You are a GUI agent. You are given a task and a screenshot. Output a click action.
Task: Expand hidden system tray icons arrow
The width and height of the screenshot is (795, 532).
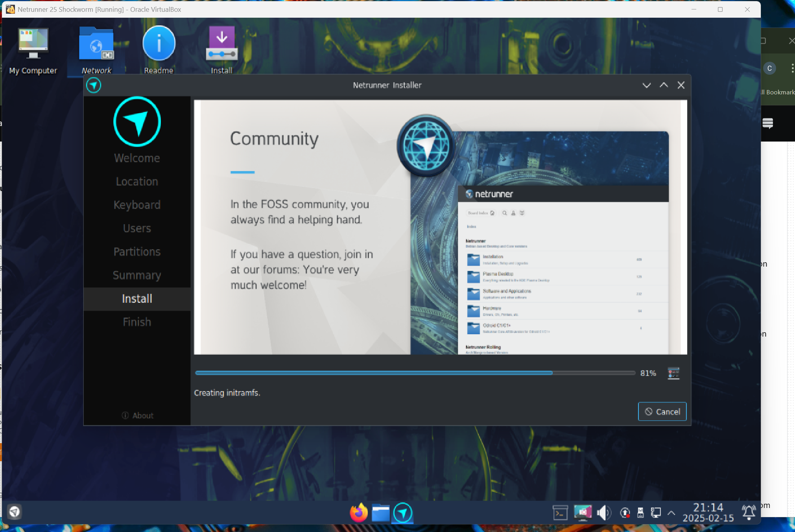pyautogui.click(x=671, y=512)
